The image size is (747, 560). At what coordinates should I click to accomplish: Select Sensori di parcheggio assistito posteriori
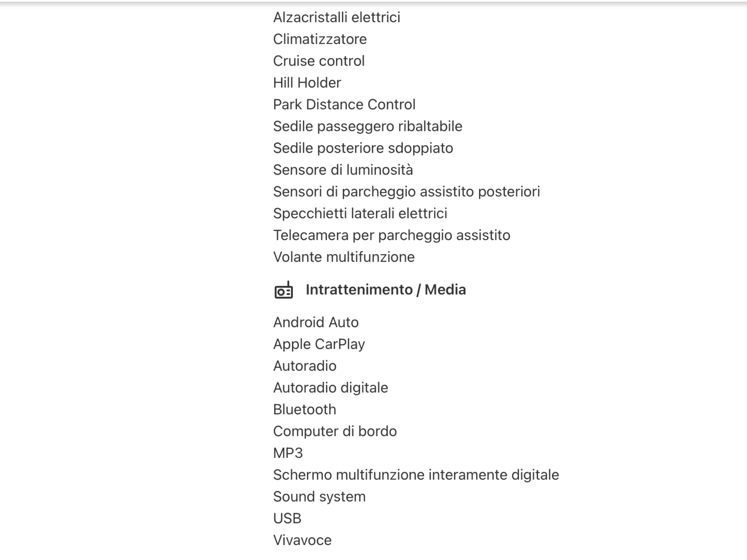406,192
